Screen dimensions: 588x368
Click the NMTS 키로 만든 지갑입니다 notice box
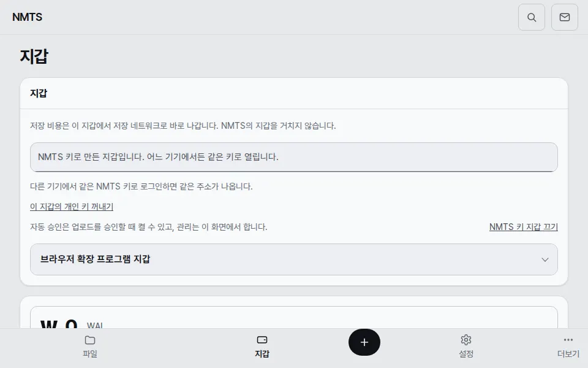pos(293,157)
